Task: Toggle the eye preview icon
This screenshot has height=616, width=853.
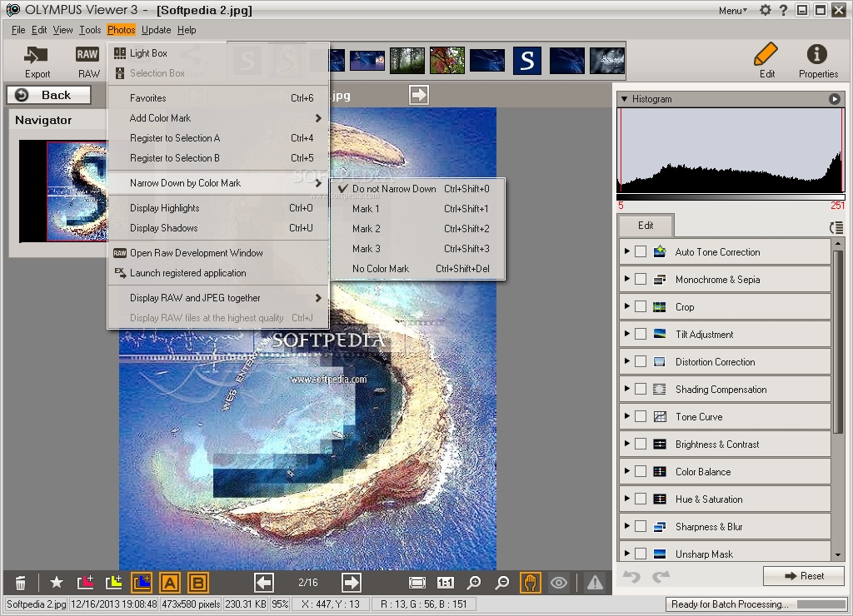Action: [559, 583]
